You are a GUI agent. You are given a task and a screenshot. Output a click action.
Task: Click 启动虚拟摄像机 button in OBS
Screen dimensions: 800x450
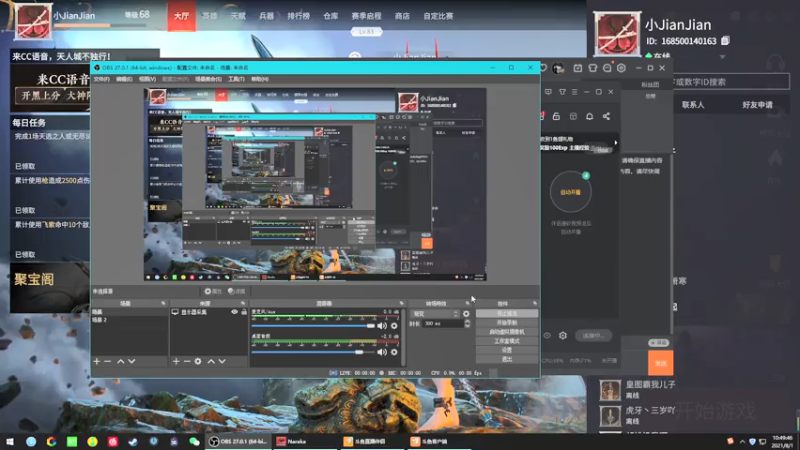pyautogui.click(x=507, y=332)
